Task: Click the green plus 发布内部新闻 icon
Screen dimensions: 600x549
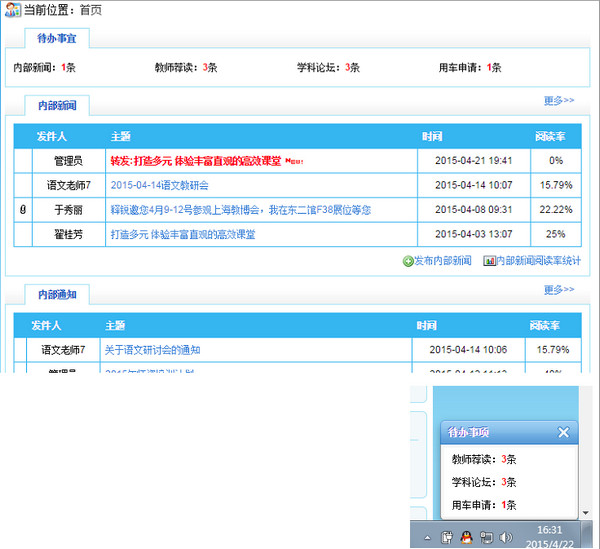Action: (408, 261)
